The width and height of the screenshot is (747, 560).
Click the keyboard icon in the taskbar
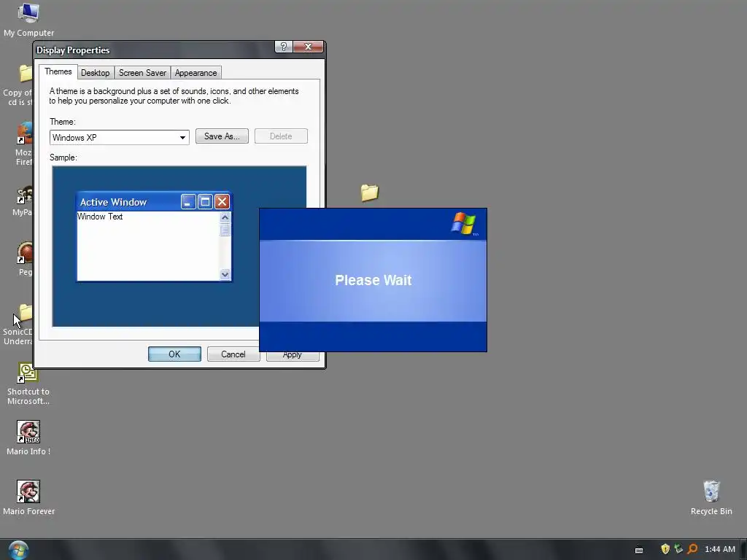coord(639,550)
